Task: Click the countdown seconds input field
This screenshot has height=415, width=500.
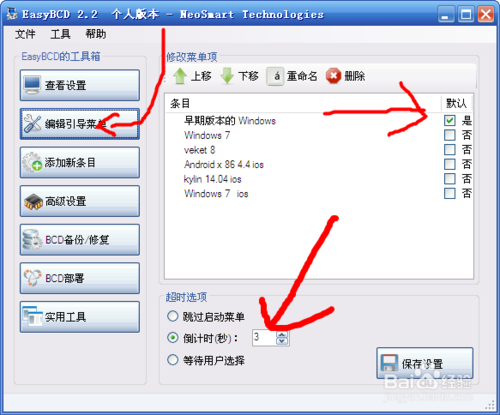Action: pyautogui.click(x=265, y=338)
